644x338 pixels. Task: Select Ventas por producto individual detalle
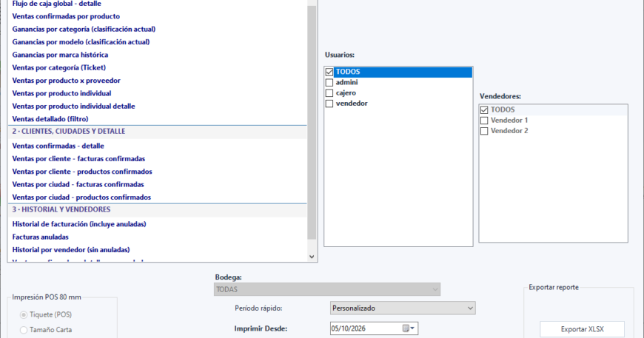click(x=73, y=106)
